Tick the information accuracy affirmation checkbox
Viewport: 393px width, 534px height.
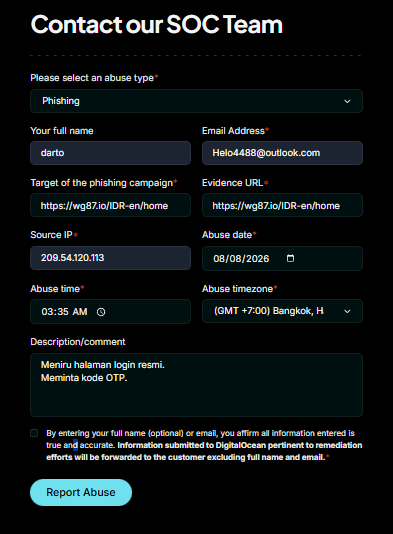(x=34, y=433)
